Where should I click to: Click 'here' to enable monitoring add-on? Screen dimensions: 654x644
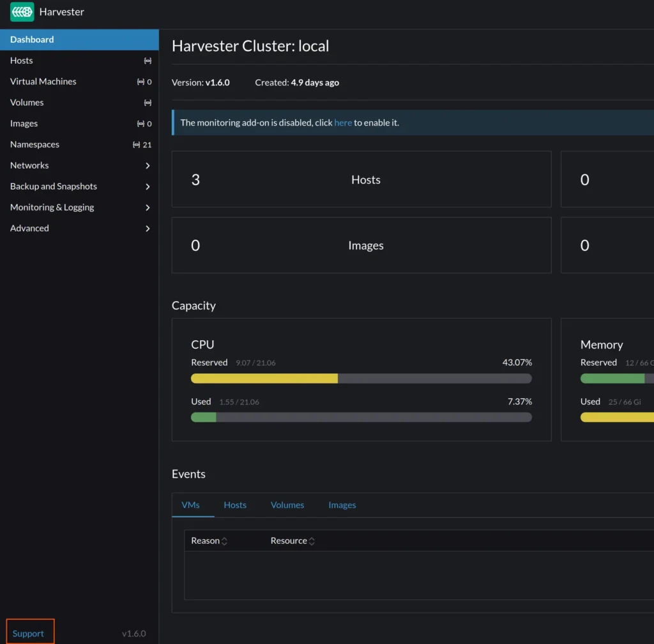(343, 123)
